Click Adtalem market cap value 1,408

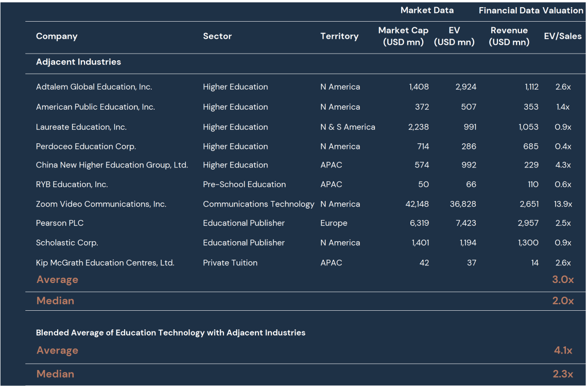click(x=419, y=87)
